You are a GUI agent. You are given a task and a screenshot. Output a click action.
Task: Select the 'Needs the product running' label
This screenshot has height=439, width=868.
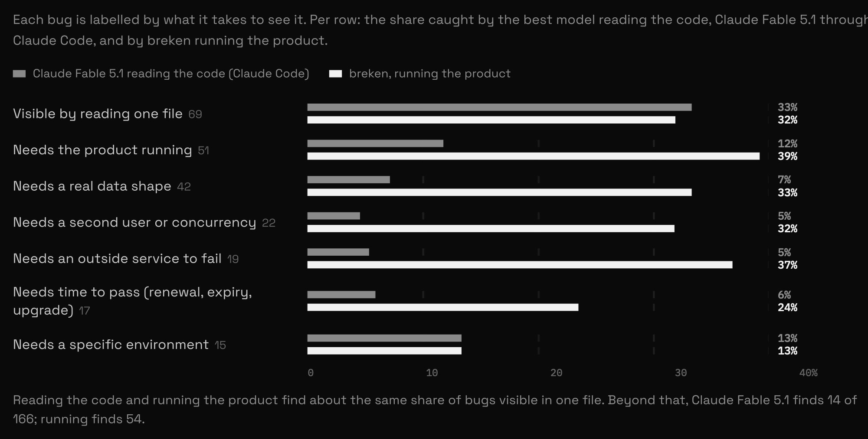pyautogui.click(x=102, y=150)
